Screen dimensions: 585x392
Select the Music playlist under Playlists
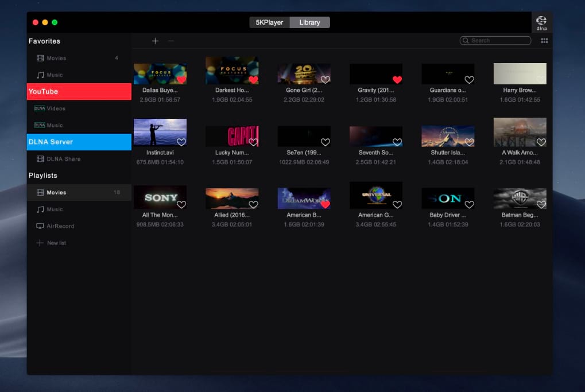pos(79,209)
